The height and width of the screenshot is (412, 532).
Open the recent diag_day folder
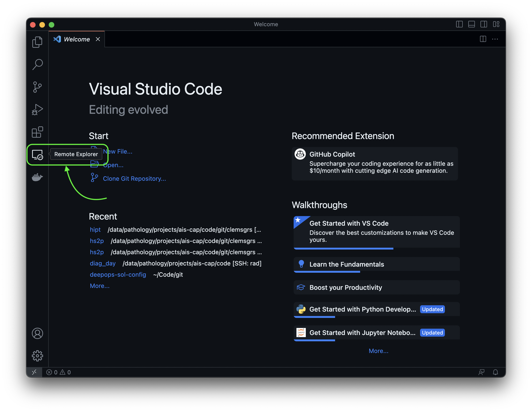coord(103,263)
